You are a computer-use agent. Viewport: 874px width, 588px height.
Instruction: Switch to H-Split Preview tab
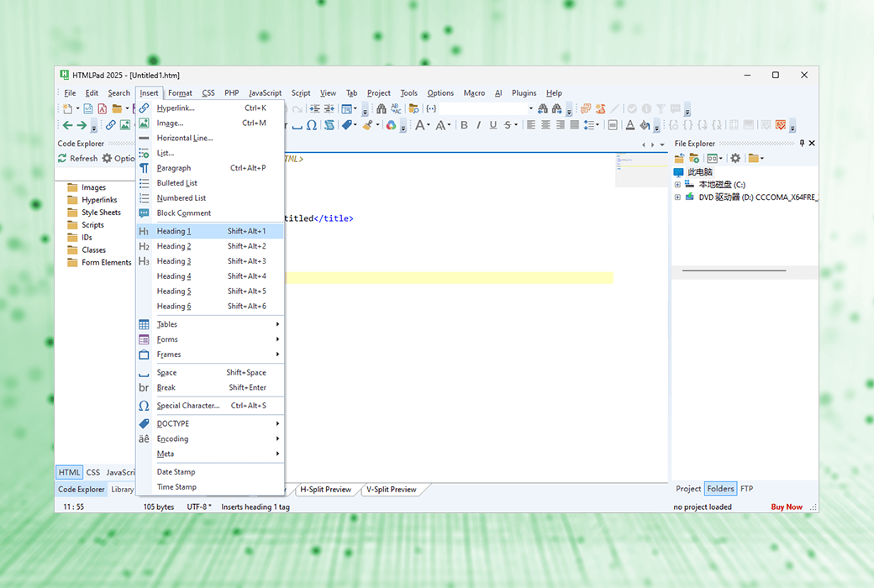tap(325, 490)
